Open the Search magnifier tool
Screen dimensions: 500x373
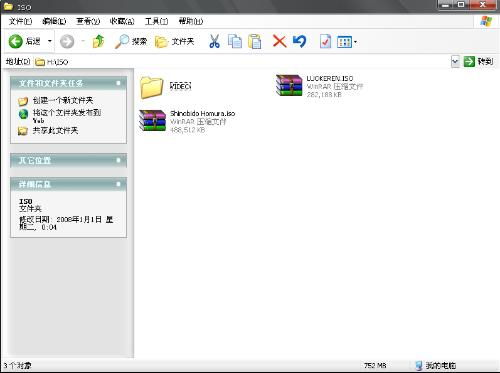click(131, 41)
